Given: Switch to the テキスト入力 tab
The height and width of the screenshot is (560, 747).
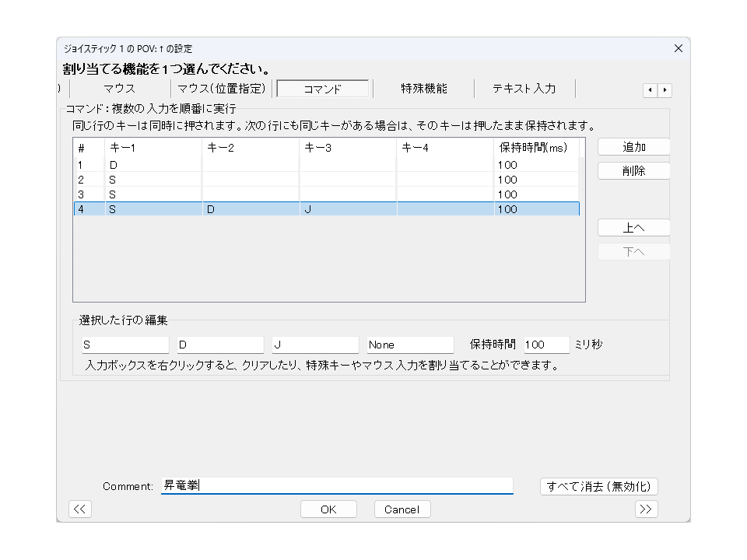Looking at the screenshot, I should click(524, 89).
